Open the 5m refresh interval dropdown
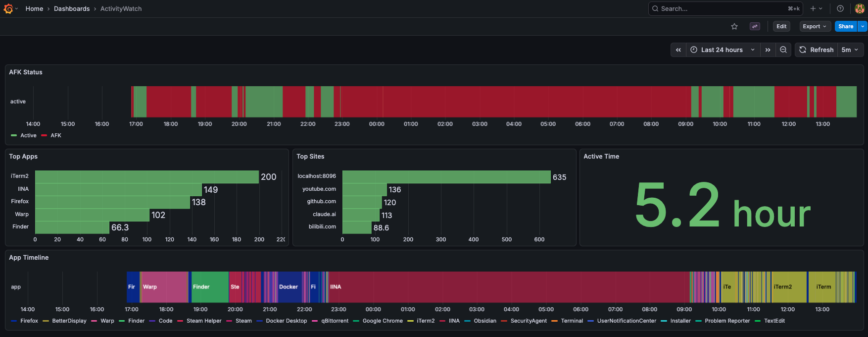 point(850,50)
